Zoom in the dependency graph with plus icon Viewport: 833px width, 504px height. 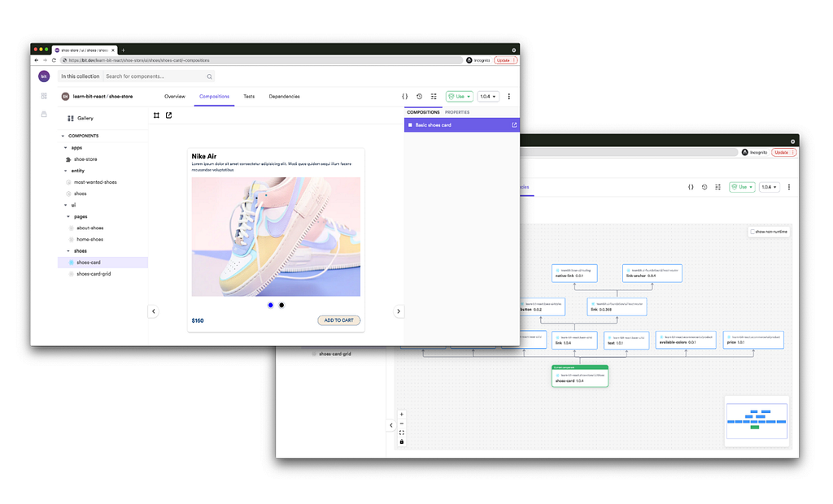402,415
